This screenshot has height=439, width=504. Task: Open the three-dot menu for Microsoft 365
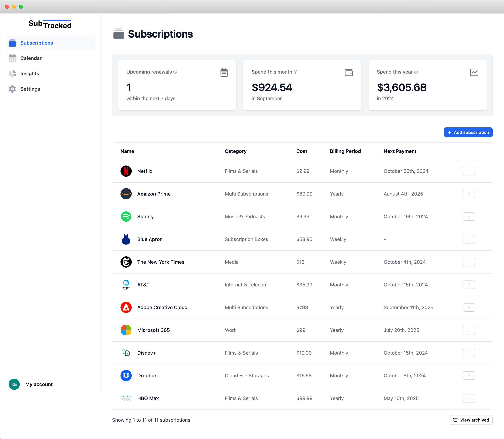(x=469, y=330)
